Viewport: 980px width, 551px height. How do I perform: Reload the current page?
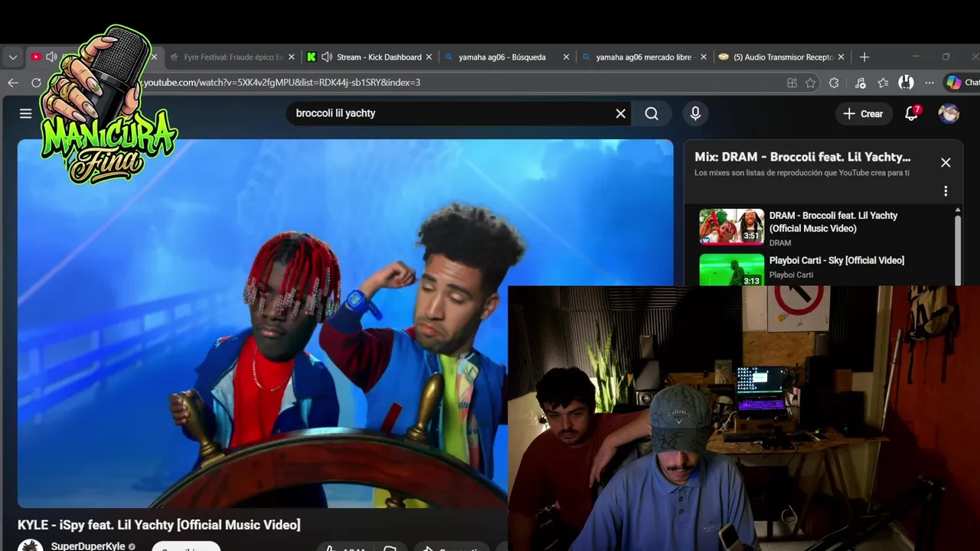(36, 83)
